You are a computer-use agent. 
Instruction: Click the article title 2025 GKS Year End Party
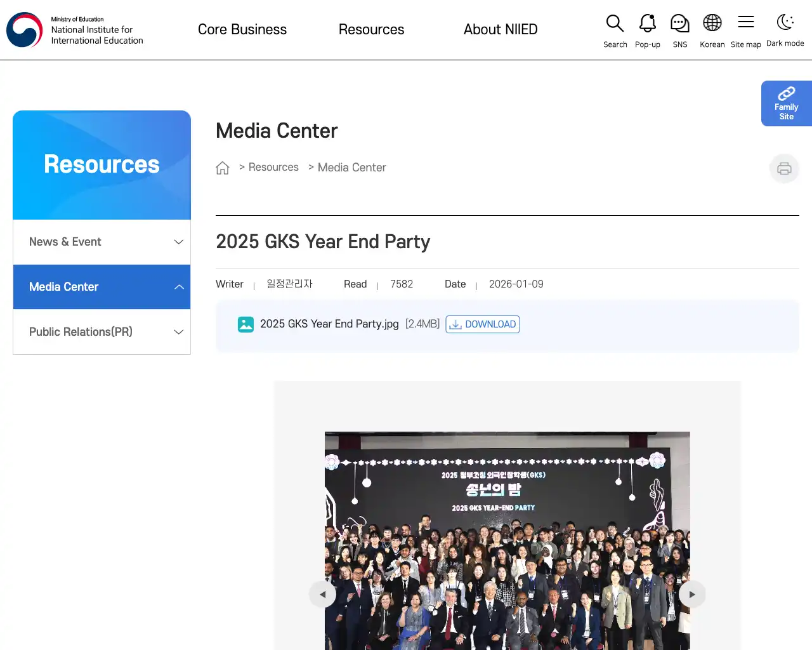pyautogui.click(x=323, y=242)
